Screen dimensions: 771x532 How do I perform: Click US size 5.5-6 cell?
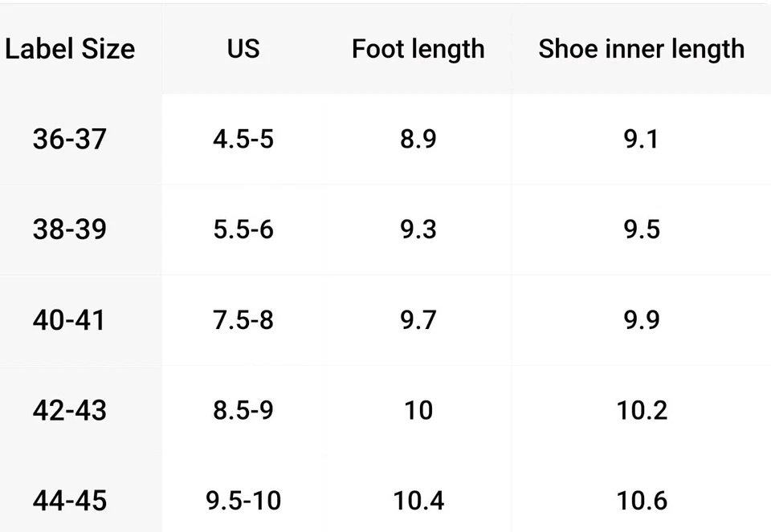point(243,229)
